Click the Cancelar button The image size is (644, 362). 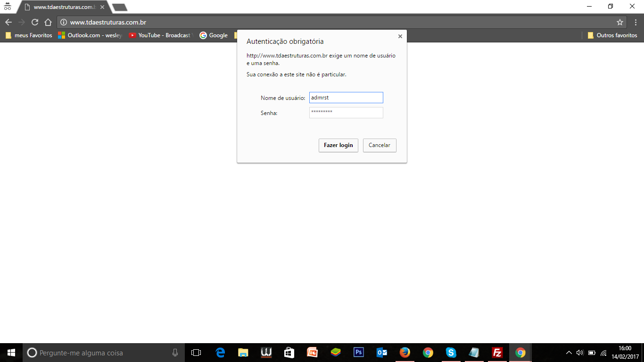tap(380, 145)
